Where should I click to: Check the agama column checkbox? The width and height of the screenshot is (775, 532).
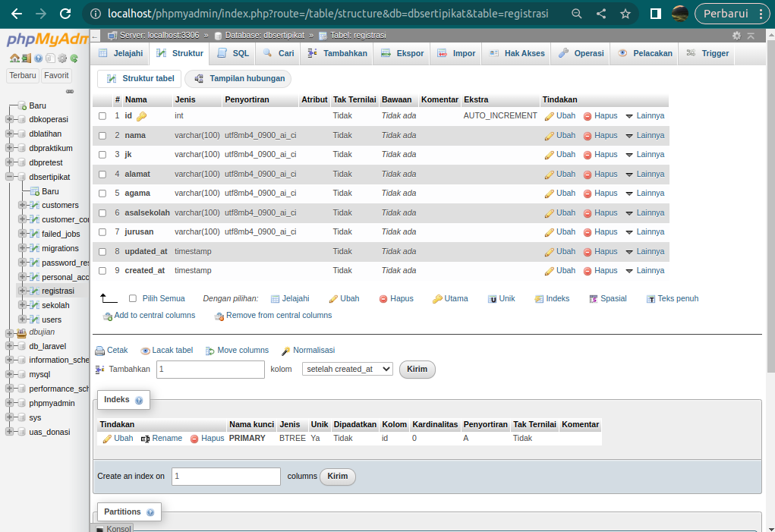coord(102,194)
